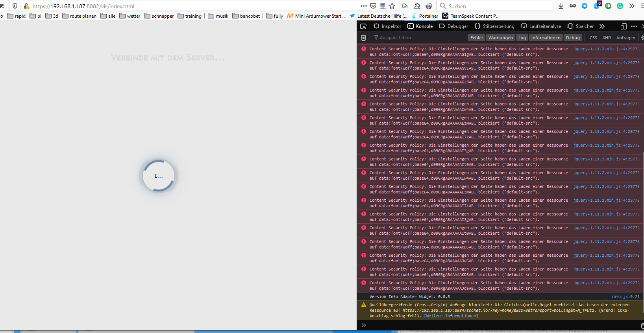
Task: Open the Mini Ardumower Start bookmark
Action: pos(316,16)
